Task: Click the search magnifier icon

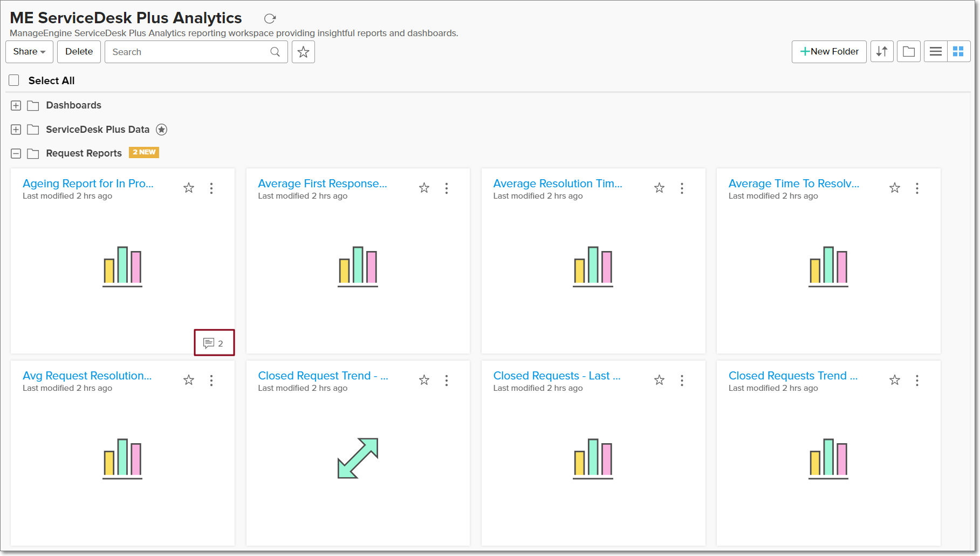Action: coord(275,52)
